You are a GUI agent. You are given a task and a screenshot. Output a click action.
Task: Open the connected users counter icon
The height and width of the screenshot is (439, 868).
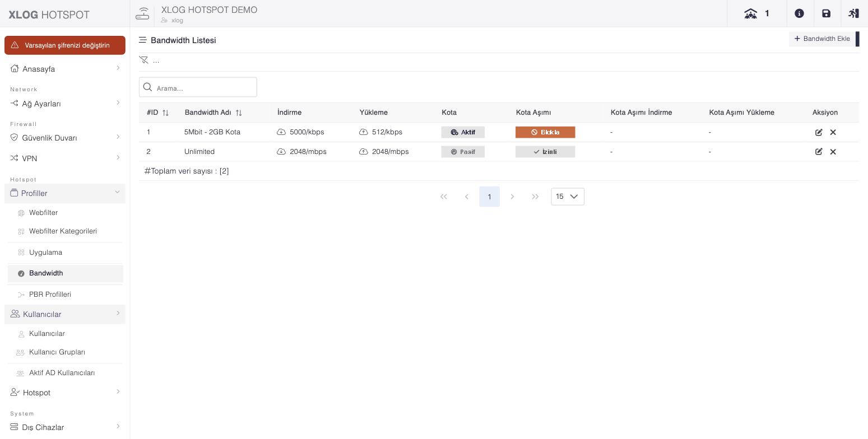pos(751,13)
